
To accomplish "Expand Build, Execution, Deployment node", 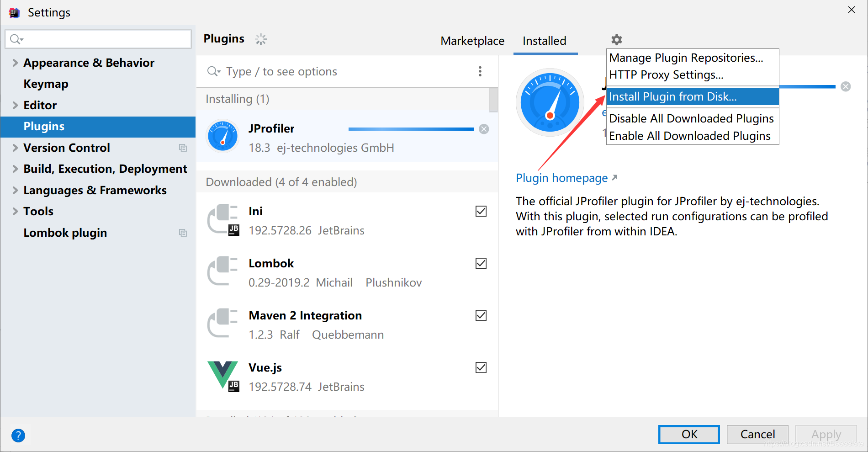I will click(15, 169).
